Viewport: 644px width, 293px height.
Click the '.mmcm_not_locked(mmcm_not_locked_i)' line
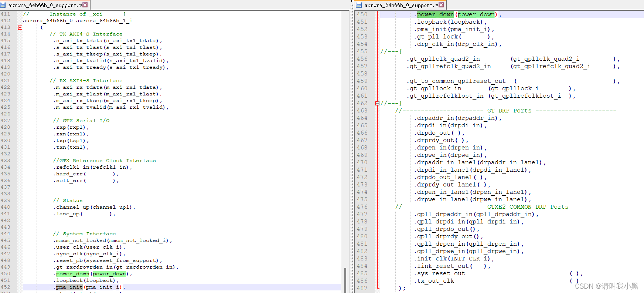pos(113,240)
